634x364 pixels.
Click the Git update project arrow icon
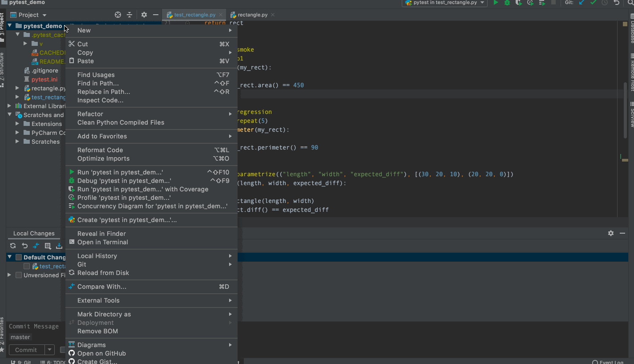click(x=582, y=3)
